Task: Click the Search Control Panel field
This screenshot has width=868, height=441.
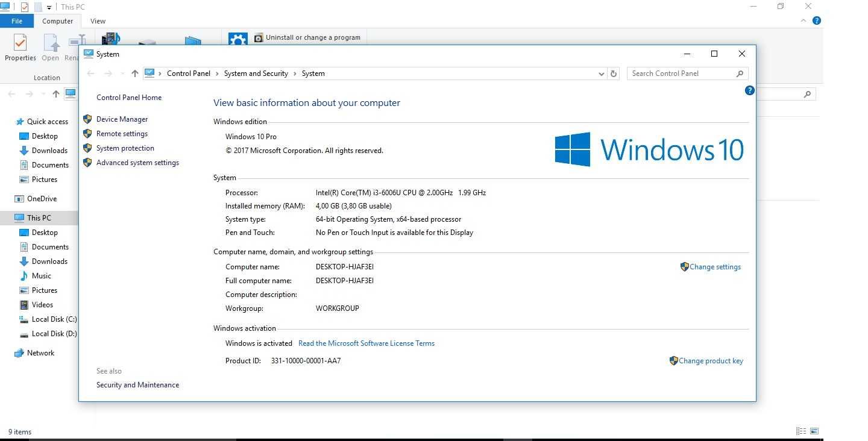Action: pyautogui.click(x=687, y=73)
